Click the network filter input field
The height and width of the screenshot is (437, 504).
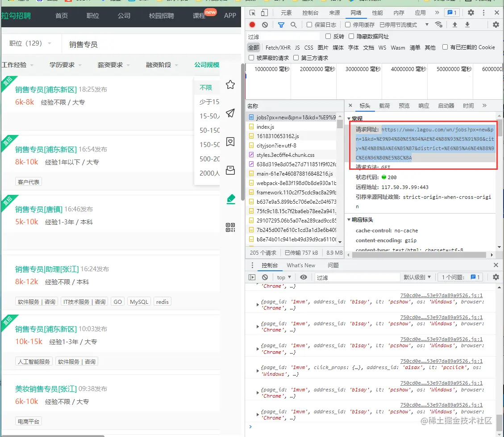click(283, 37)
